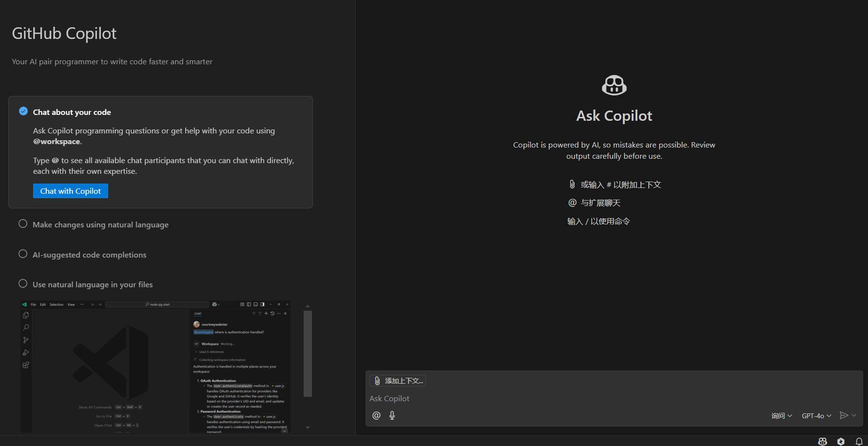Click the bold @workspace text

click(x=57, y=142)
